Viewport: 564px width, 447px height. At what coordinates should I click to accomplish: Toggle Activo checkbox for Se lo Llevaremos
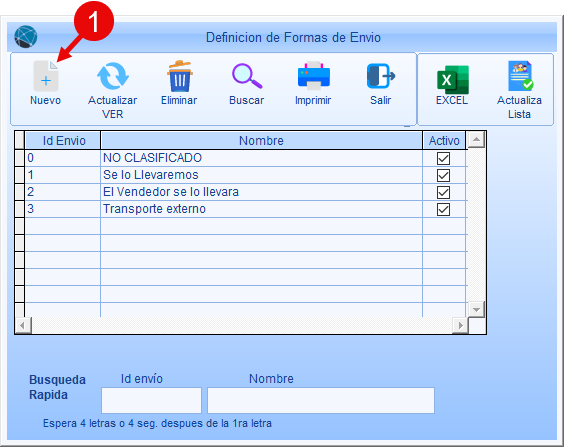tap(443, 175)
